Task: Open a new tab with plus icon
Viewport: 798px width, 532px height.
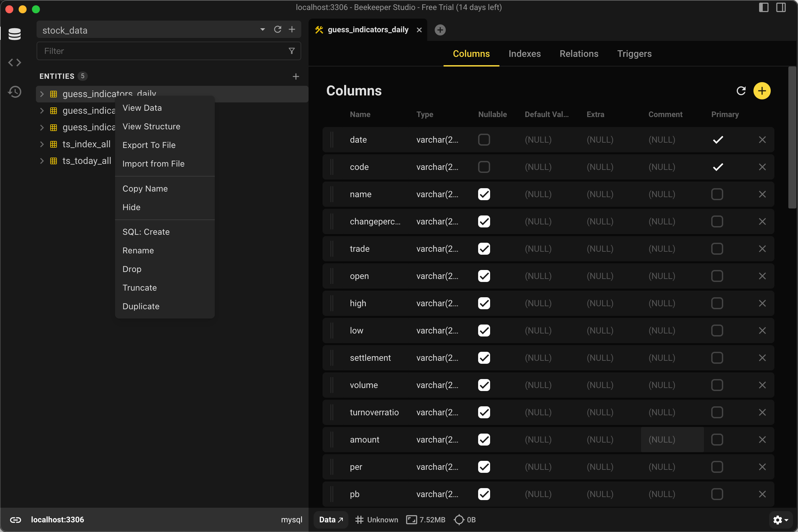Action: [x=440, y=30]
